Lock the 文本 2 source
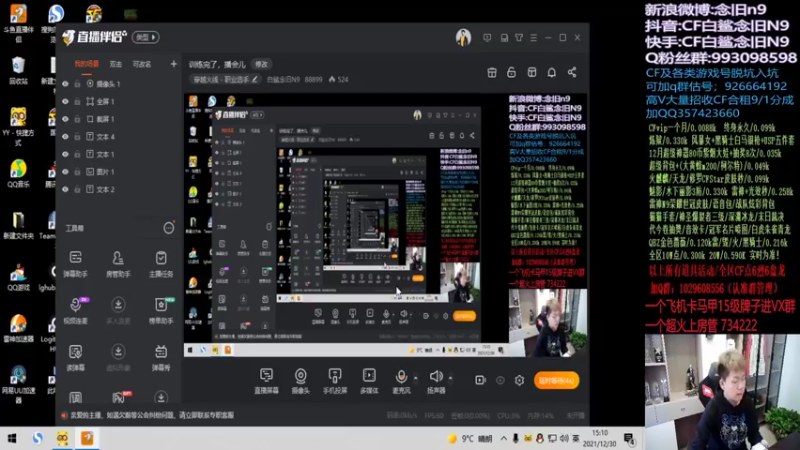Viewport: 800px width, 450px height. (x=78, y=189)
